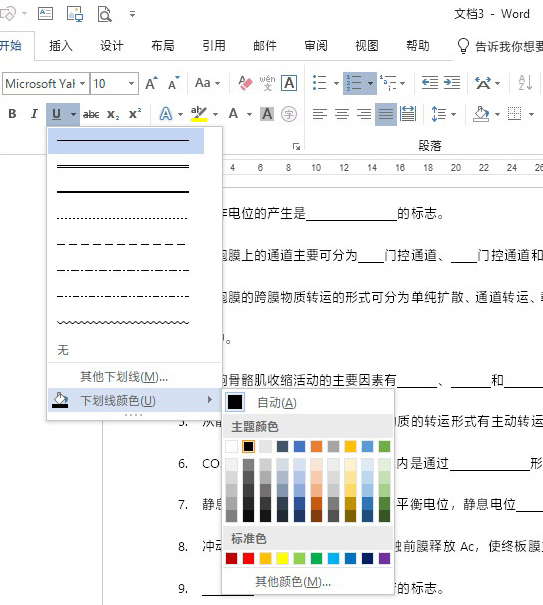Choose the thick solid underline style
Viewport: 543px width, 605px height.
126,192
